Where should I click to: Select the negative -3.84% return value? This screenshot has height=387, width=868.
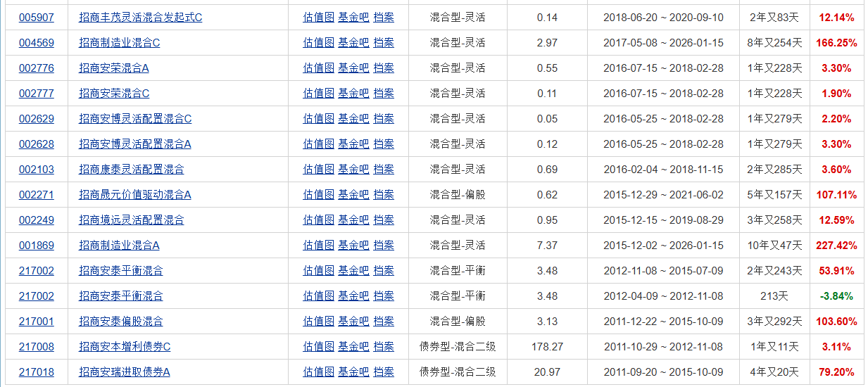[x=836, y=296]
